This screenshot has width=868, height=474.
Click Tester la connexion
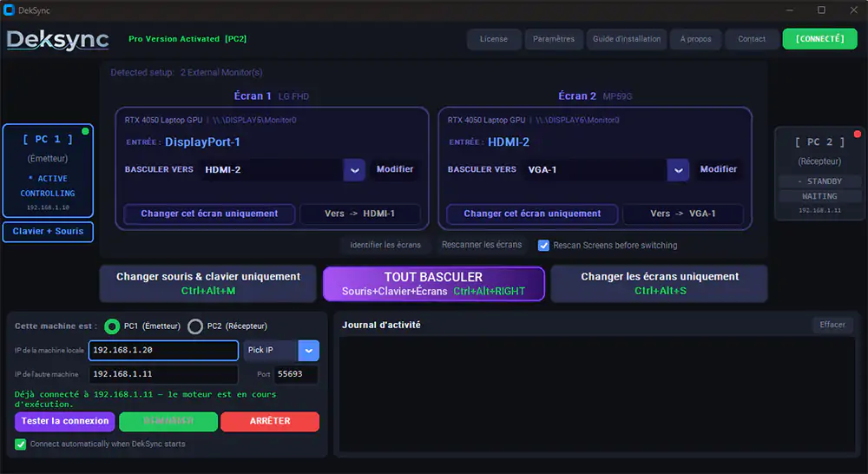[65, 421]
